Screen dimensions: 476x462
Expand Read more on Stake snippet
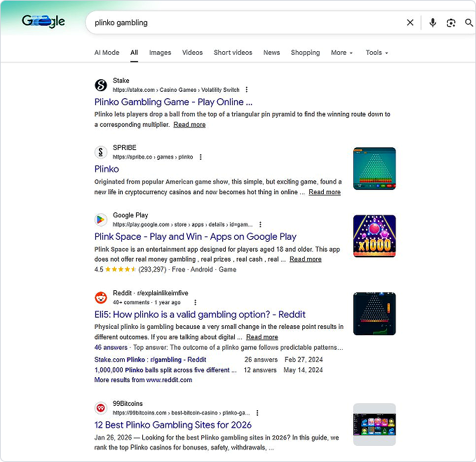click(189, 124)
